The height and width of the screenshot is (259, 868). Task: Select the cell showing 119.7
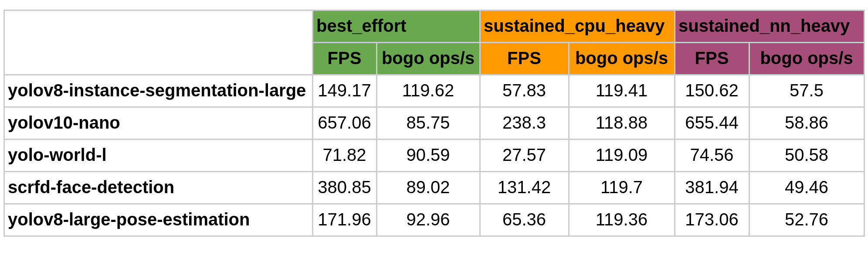621,187
